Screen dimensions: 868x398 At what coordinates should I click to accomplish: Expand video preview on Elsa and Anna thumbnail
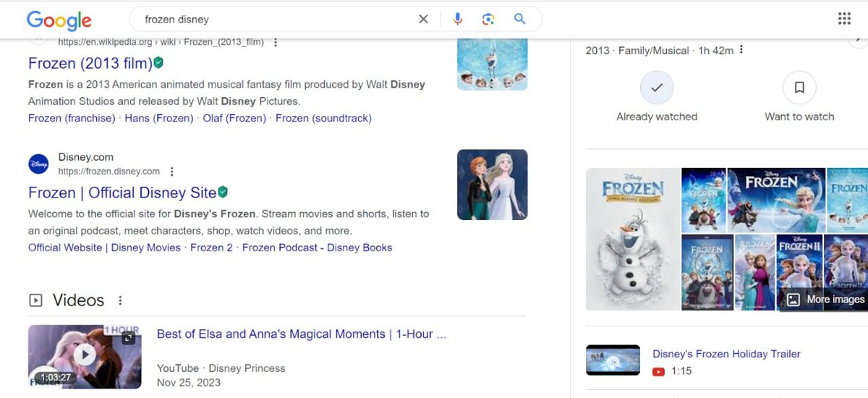(x=128, y=338)
